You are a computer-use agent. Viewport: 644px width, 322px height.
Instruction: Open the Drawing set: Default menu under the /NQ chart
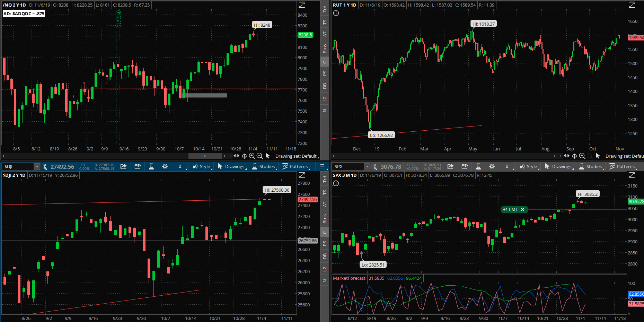297,156
